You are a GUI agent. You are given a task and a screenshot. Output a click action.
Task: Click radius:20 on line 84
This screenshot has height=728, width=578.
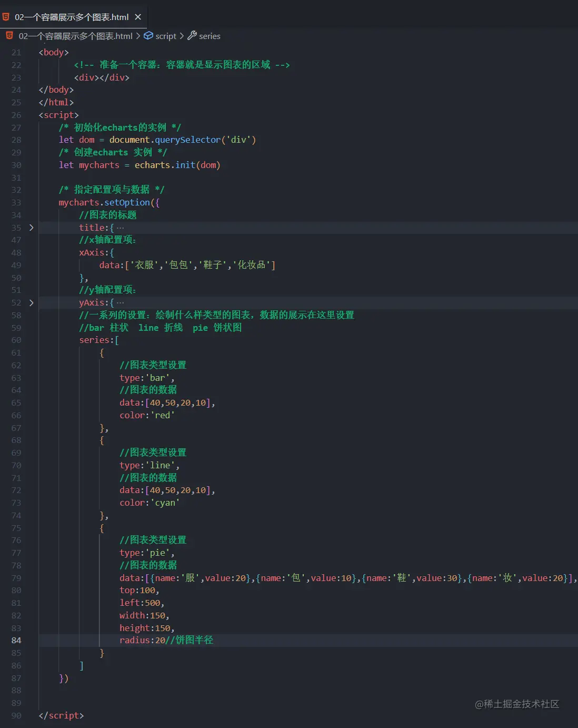(x=142, y=640)
